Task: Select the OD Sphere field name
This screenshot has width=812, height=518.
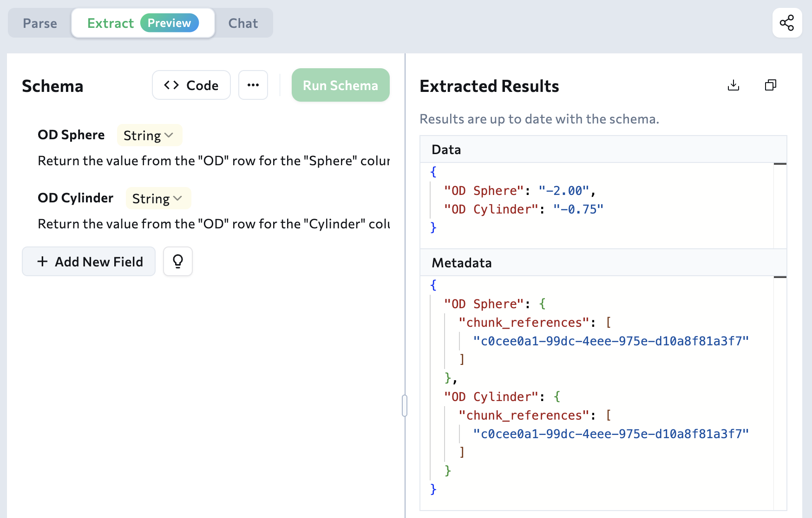Action: pyautogui.click(x=71, y=135)
